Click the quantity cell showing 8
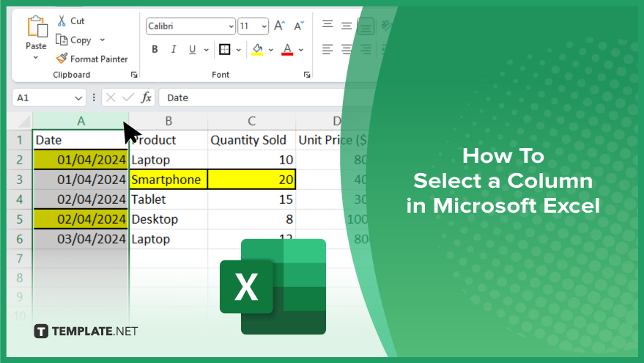Viewport: 644px width, 363px height. tap(251, 219)
